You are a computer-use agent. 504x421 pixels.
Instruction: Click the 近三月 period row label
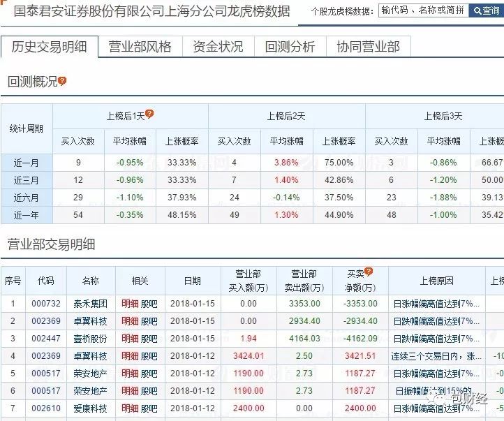[x=27, y=180]
